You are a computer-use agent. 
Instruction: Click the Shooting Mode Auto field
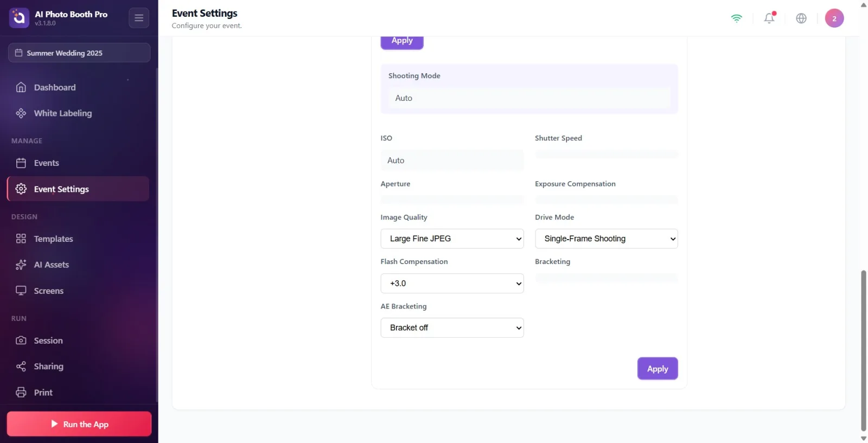[529, 98]
